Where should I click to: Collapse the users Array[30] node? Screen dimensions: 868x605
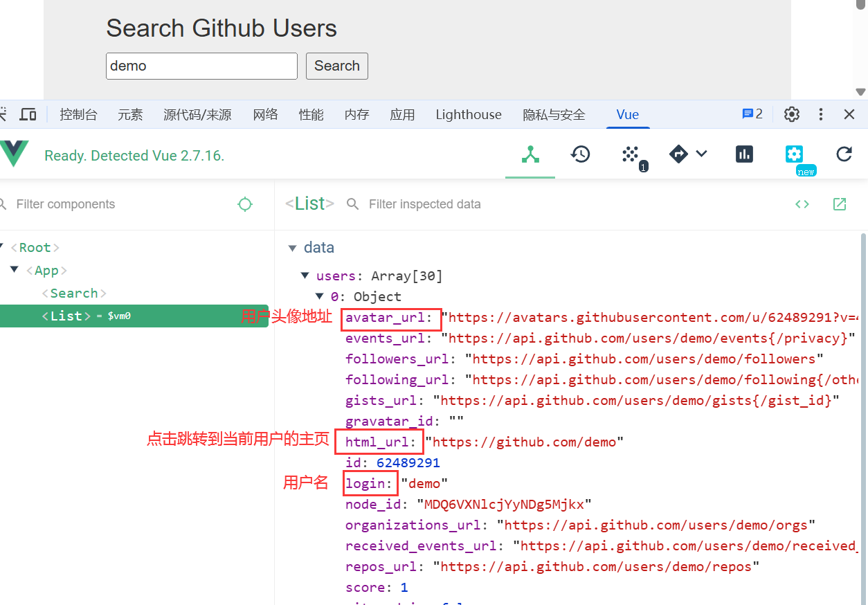(x=305, y=276)
